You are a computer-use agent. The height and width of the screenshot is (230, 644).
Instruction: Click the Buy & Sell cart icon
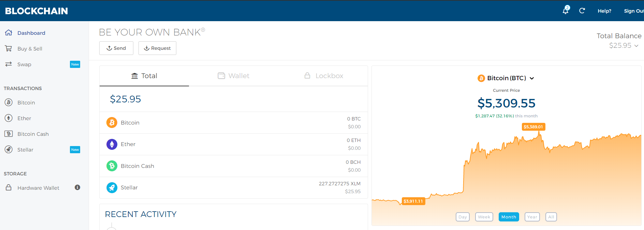[x=9, y=48]
